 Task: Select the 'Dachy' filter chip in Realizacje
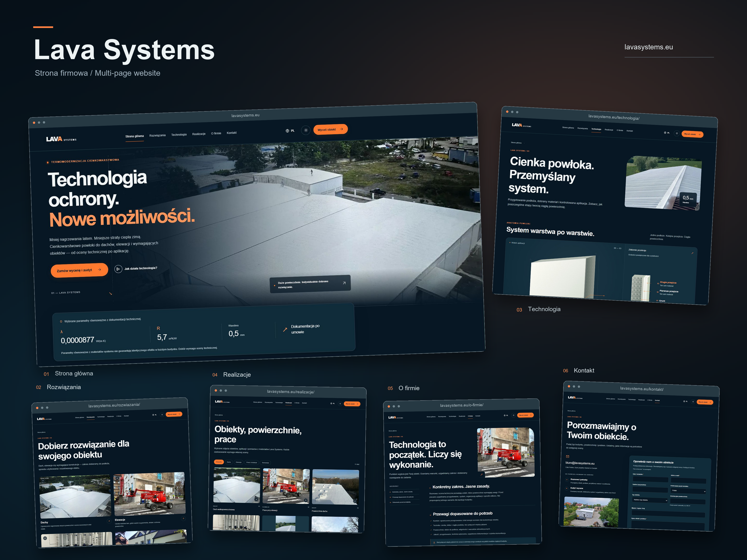(229, 462)
